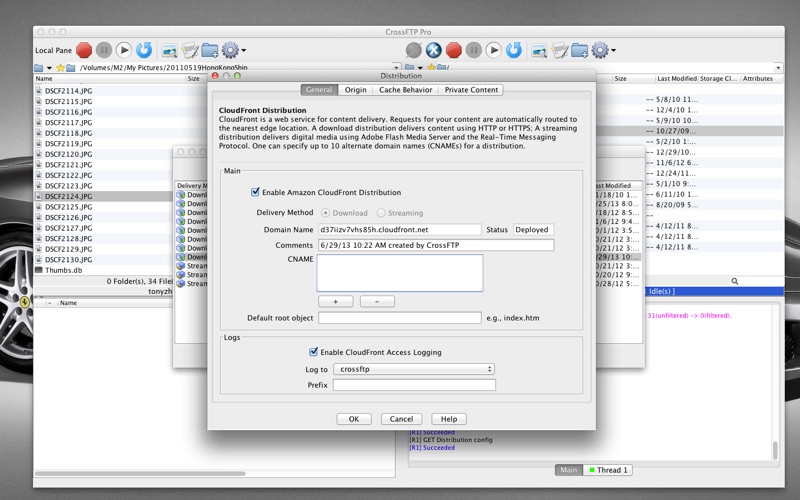800x500 pixels.
Task: Remove a CNAME with the minus button
Action: [377, 302]
